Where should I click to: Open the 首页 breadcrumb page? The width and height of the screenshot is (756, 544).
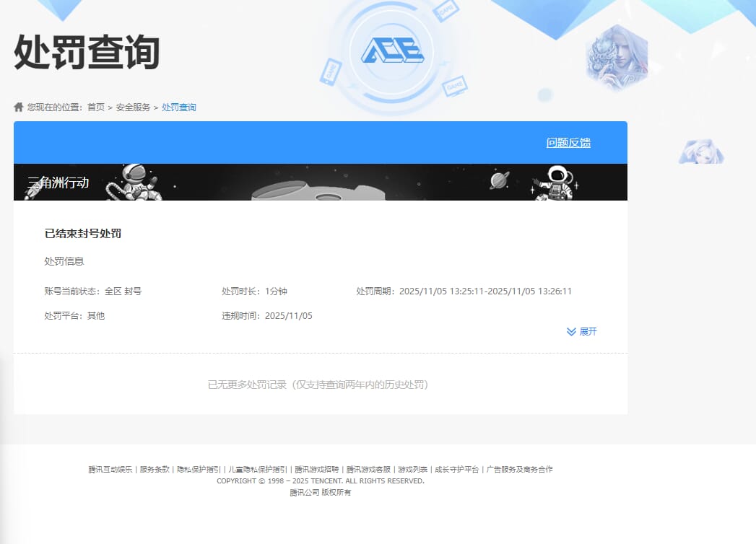click(95, 107)
